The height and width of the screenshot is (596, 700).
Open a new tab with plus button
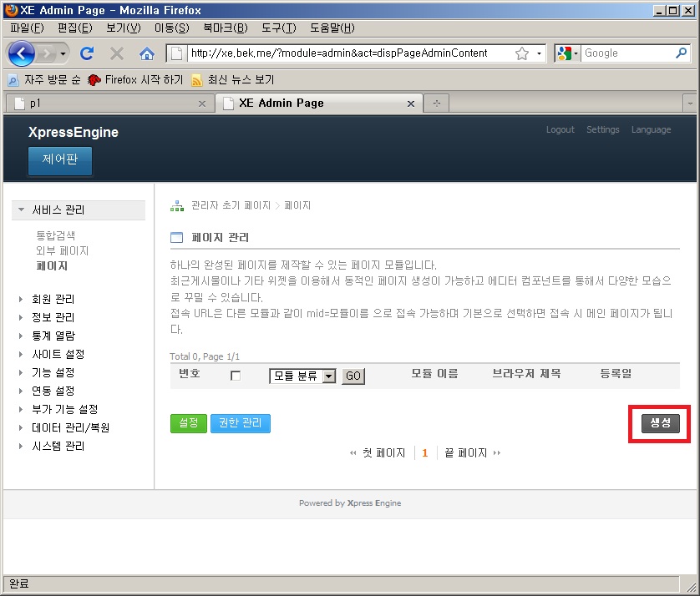click(437, 104)
